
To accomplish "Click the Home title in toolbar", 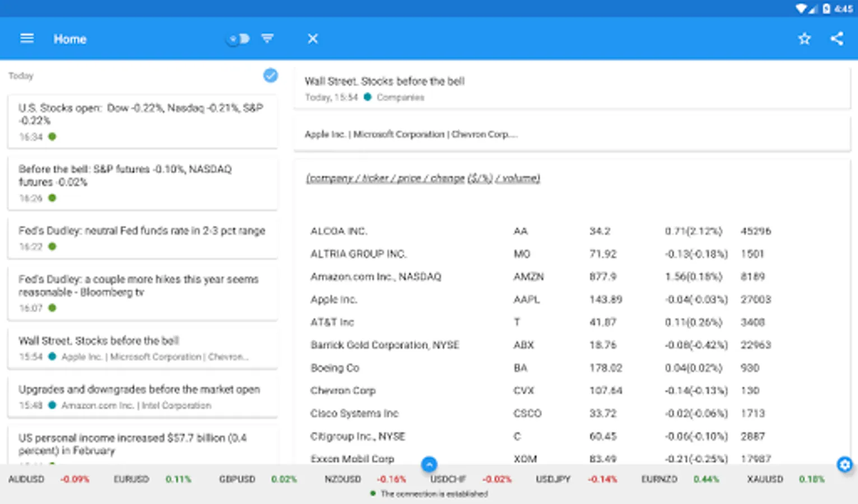I will click(70, 39).
